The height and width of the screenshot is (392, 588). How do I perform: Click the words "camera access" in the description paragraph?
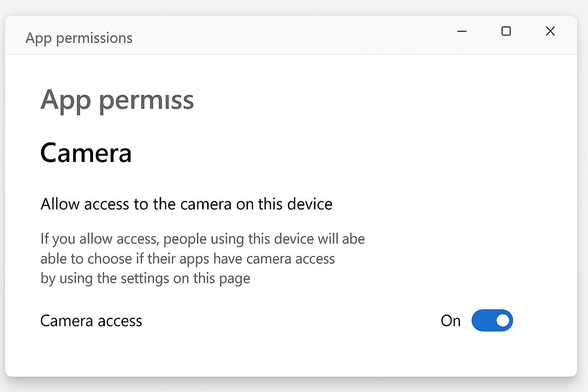(291, 259)
